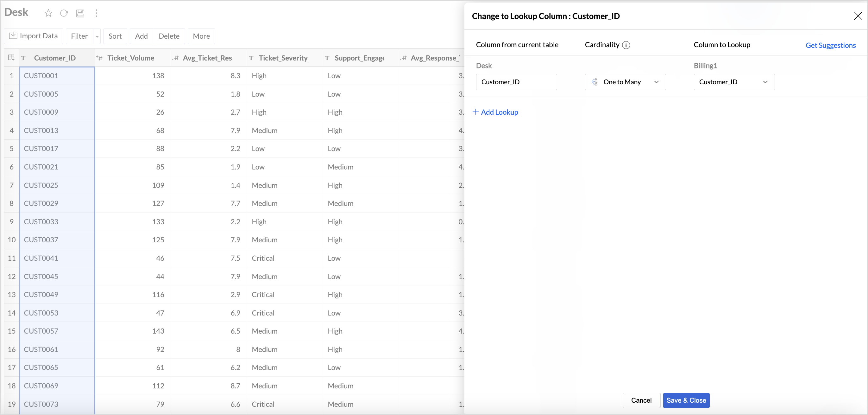Click the favorite star icon beside Desk
The height and width of the screenshot is (415, 868).
tap(48, 13)
